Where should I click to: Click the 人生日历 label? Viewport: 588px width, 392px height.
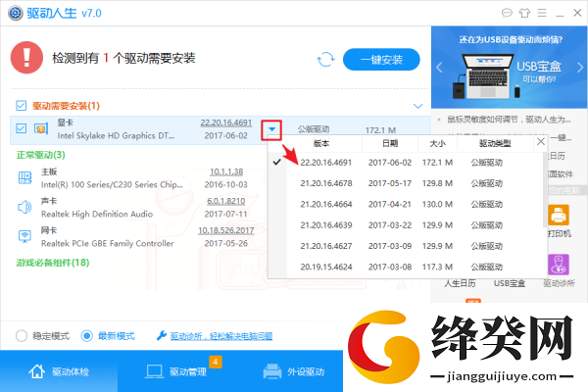pos(460,283)
